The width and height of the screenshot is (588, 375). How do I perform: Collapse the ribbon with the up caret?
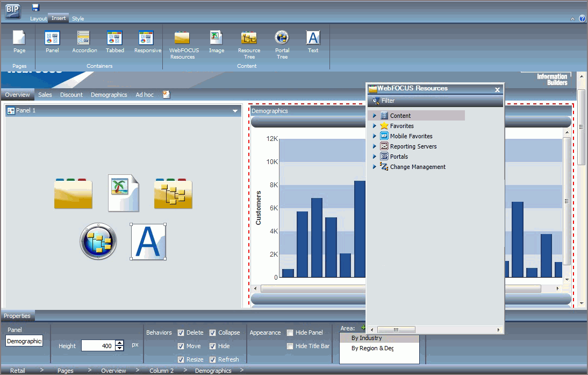coord(572,19)
